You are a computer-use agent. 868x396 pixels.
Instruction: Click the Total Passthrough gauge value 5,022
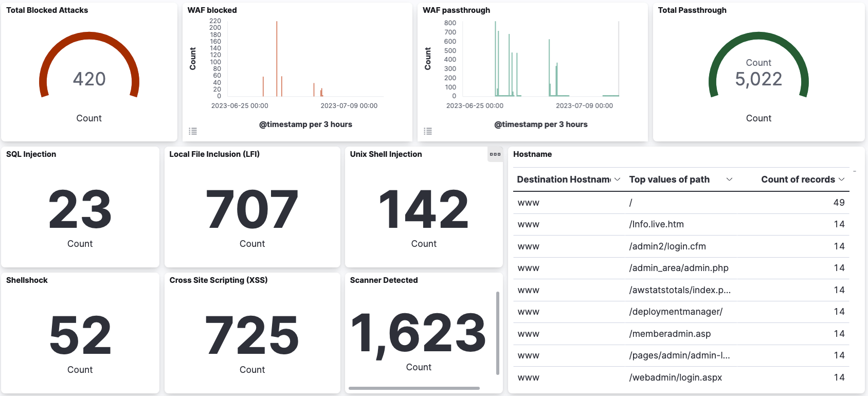click(758, 79)
